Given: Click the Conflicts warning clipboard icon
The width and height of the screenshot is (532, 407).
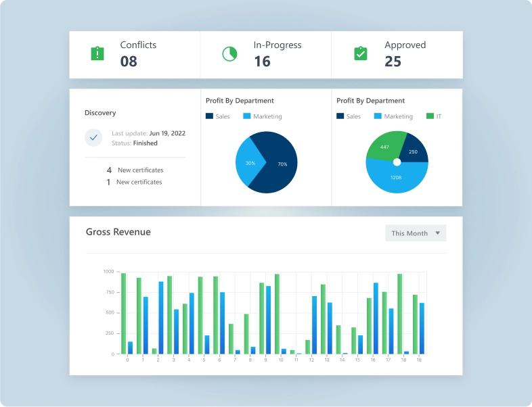Looking at the screenshot, I should click(97, 53).
